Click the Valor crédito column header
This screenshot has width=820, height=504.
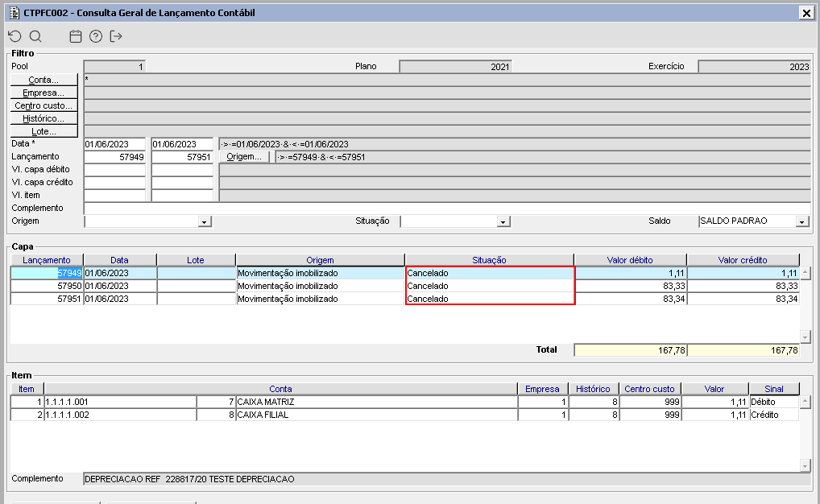743,260
